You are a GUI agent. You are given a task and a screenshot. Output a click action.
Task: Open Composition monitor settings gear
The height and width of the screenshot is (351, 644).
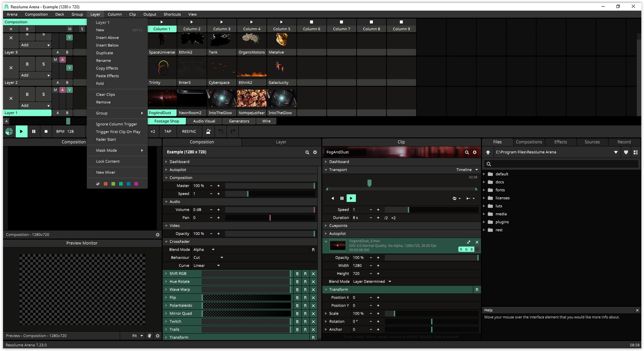point(157,235)
